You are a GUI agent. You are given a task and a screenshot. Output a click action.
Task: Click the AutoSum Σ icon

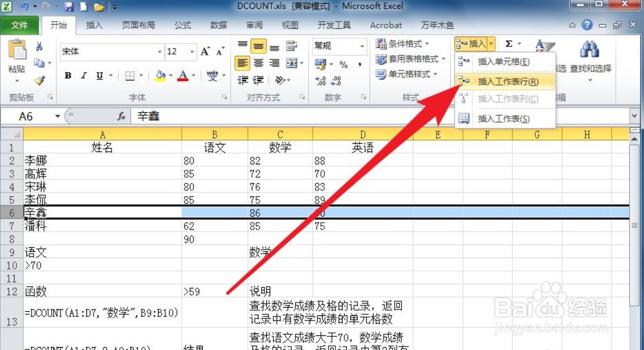click(x=509, y=43)
